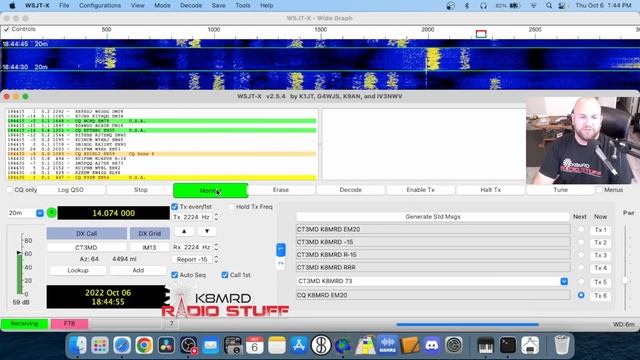Viewport: 640px width, 360px height.
Task: Toggle the Auto Seq checkbox
Action: [175, 275]
